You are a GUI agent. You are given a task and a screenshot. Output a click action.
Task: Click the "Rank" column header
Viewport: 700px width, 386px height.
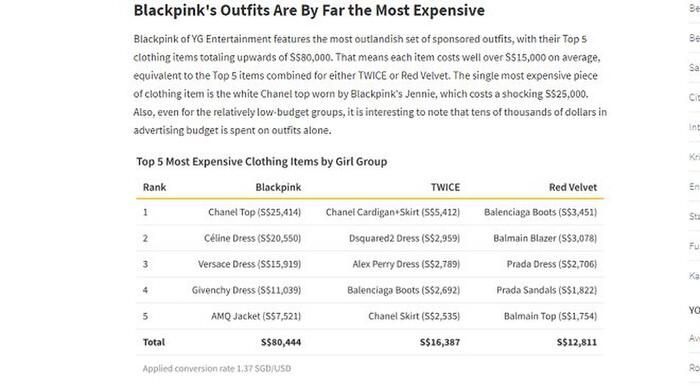tap(154, 187)
